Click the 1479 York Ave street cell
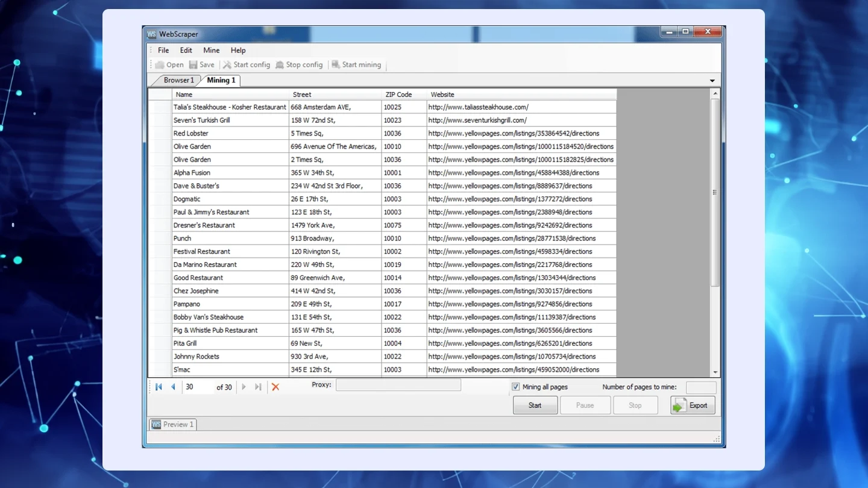Image resolution: width=868 pixels, height=488 pixels. click(x=335, y=225)
